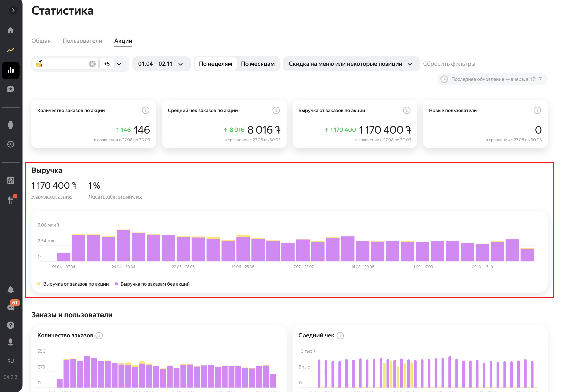Switch to the Пользователи tab
This screenshot has height=392, width=569.
(82, 41)
